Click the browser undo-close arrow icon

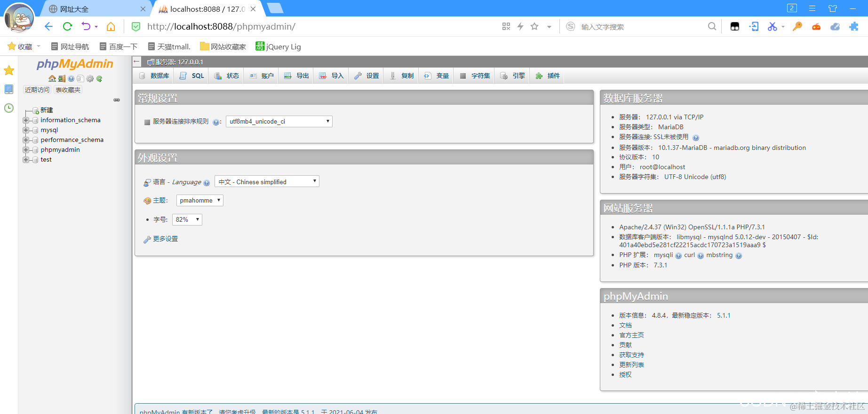pos(86,26)
